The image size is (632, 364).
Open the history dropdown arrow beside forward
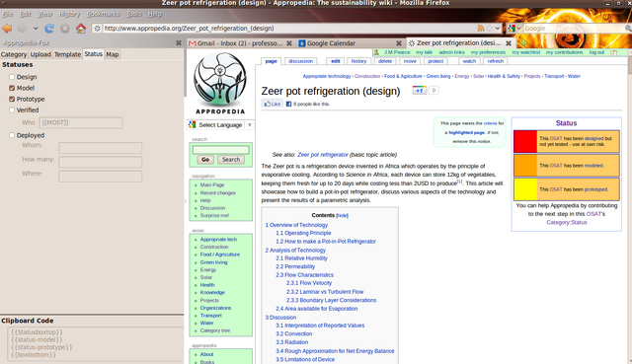[36, 29]
